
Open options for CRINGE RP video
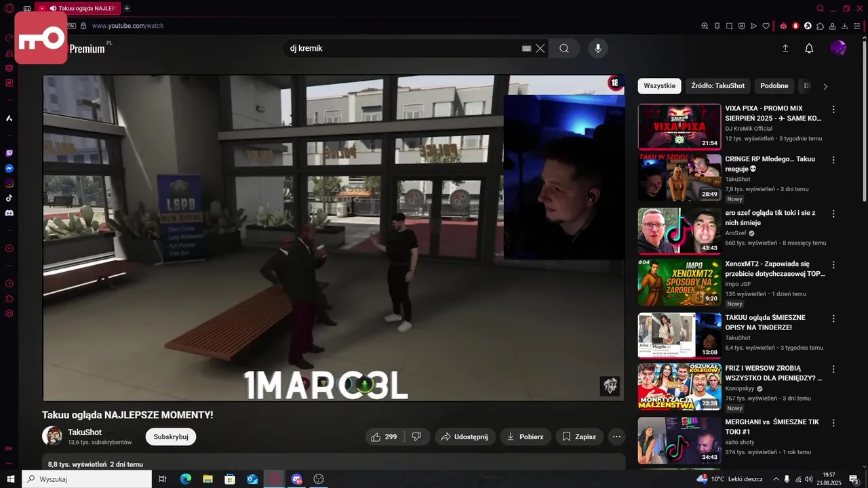(833, 160)
